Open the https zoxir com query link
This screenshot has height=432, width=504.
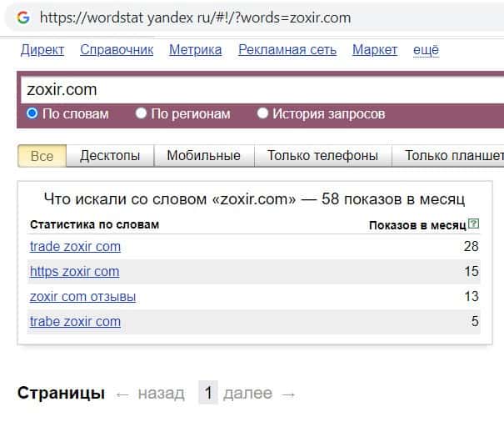point(75,272)
